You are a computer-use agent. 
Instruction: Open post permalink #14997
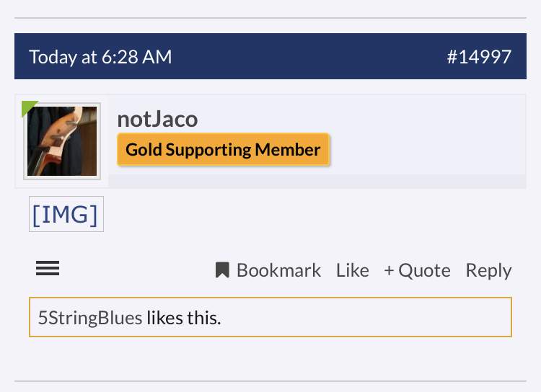(x=479, y=56)
